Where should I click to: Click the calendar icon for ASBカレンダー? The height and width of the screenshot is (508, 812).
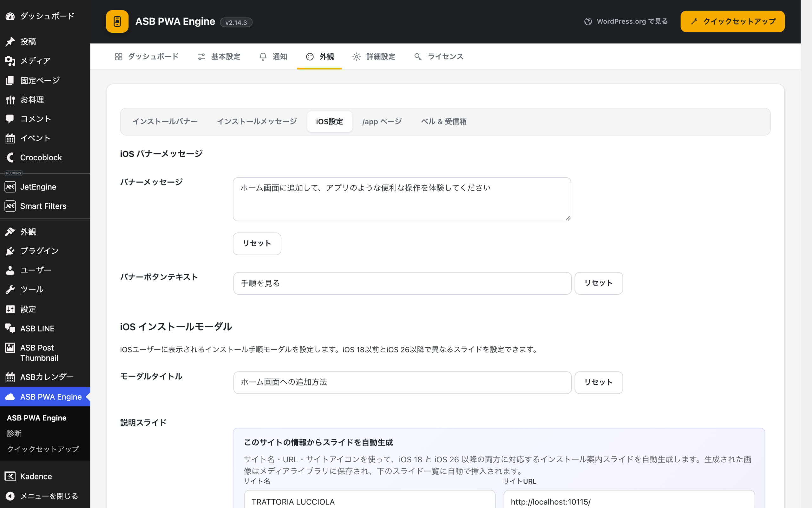coord(10,377)
